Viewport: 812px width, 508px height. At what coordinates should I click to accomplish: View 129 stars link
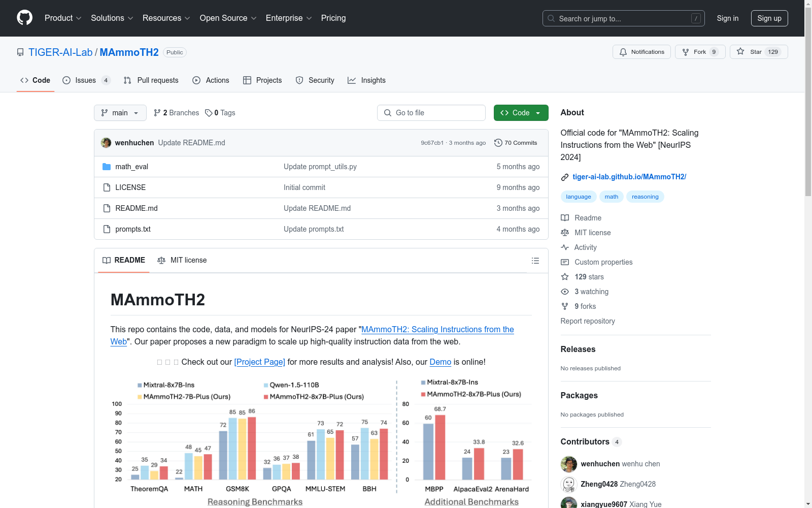click(582, 277)
